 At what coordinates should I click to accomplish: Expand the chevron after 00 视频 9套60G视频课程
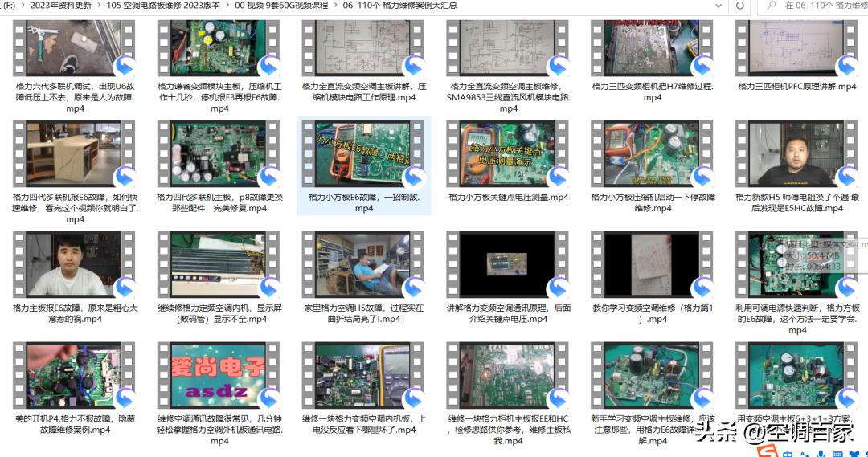click(335, 5)
